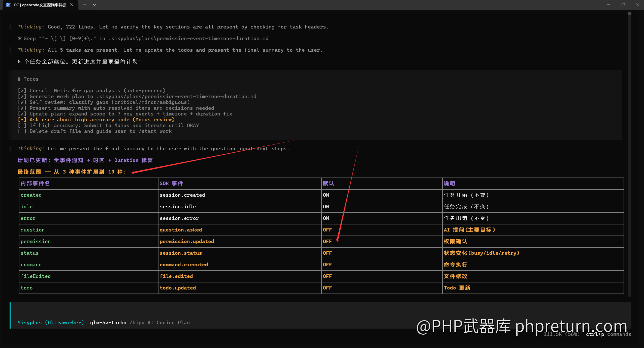The image size is (644, 348).
Task: Click the unchecked Delete draft file todo box
Action: [22, 131]
